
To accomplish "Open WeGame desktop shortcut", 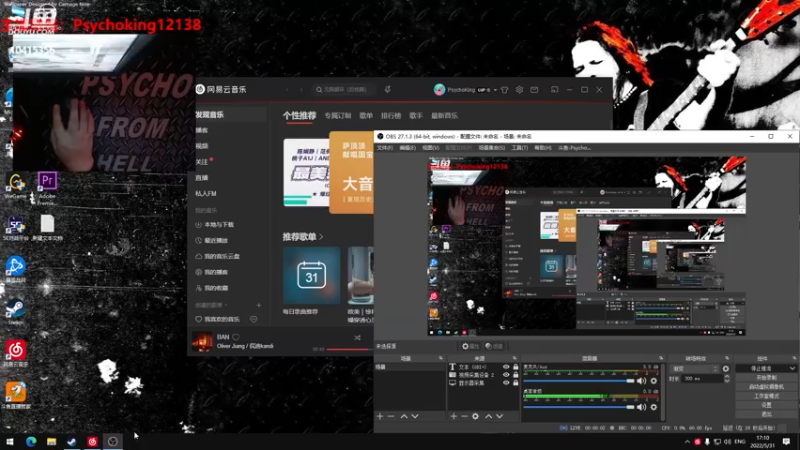I will [15, 186].
